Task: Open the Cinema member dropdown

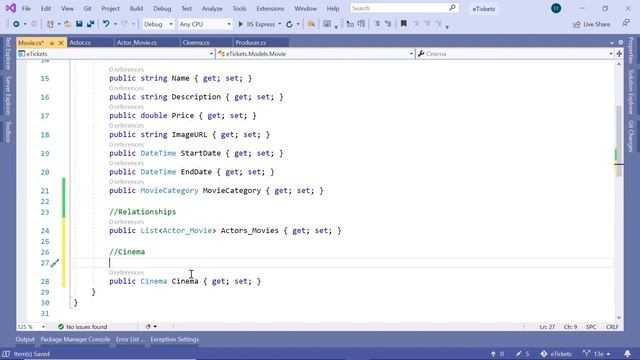Action: [515, 54]
